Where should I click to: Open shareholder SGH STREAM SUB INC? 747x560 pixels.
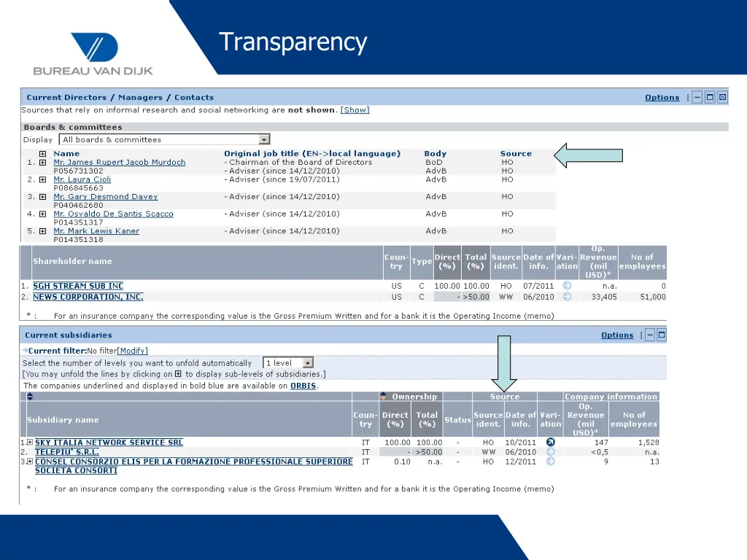(x=78, y=286)
